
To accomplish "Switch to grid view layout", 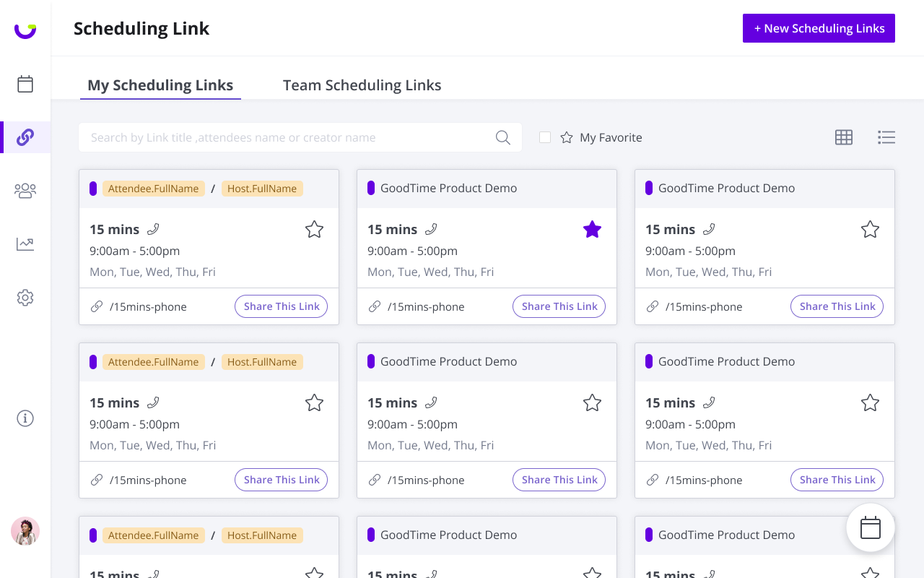I will pos(844,137).
